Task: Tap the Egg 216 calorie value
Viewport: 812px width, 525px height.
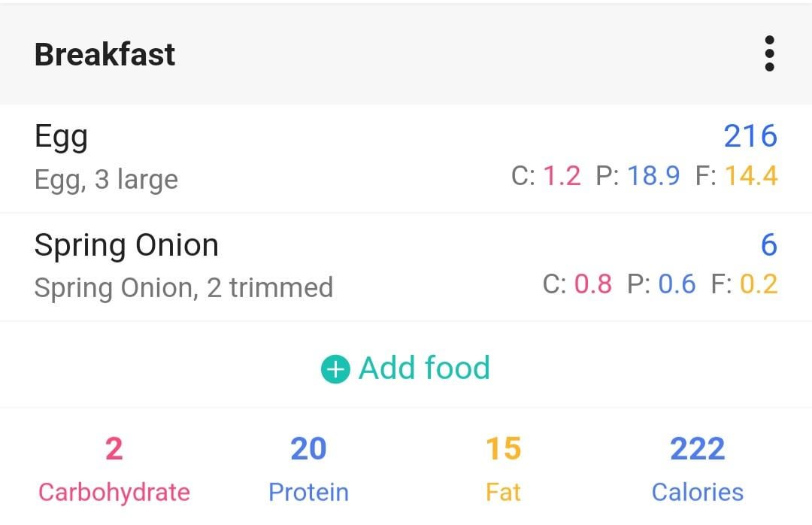Action: coord(750,136)
